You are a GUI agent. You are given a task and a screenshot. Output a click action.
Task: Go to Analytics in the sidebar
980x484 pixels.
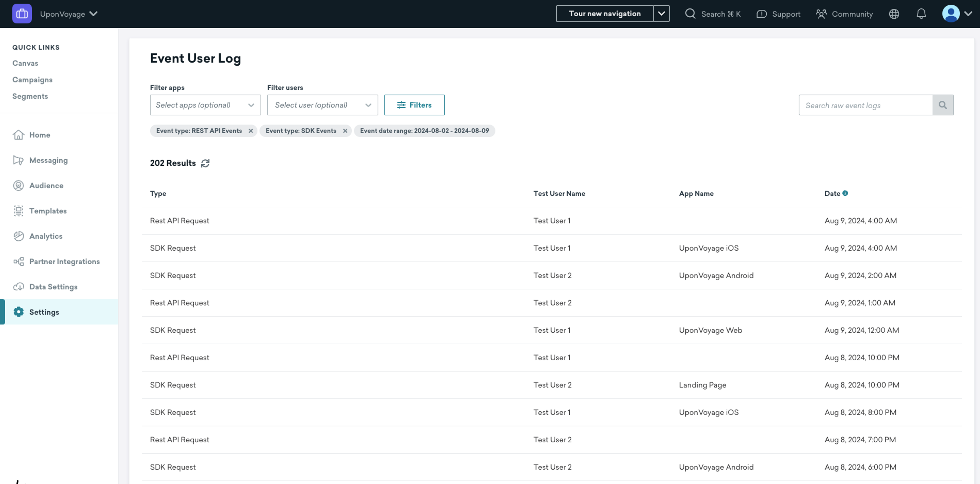(x=46, y=236)
